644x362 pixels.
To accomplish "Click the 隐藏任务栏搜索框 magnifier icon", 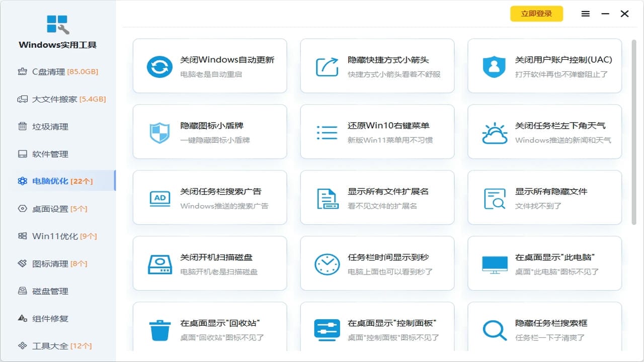I will point(494,329).
